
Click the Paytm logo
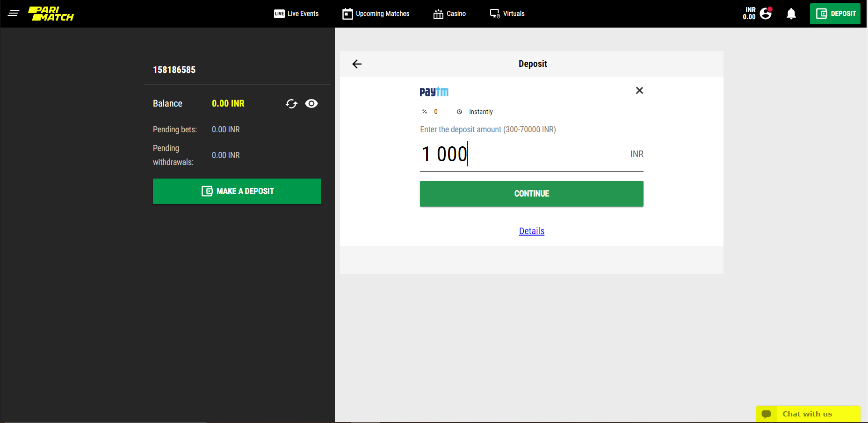click(x=434, y=92)
